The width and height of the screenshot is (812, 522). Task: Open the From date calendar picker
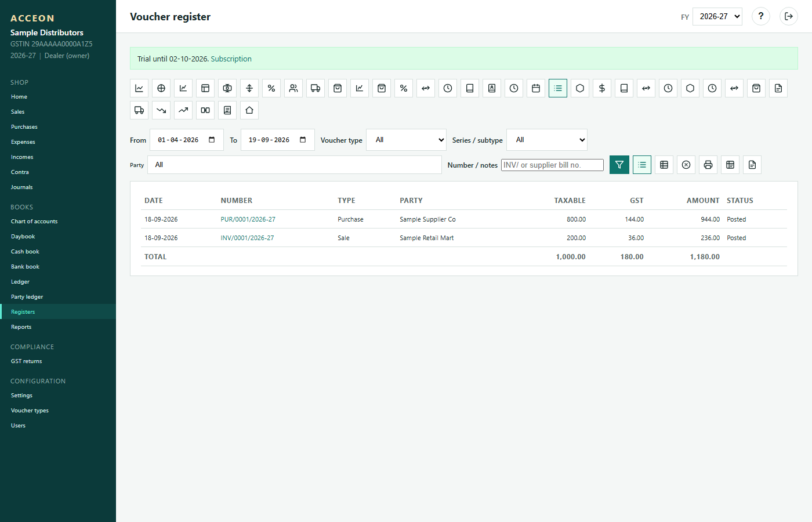212,140
